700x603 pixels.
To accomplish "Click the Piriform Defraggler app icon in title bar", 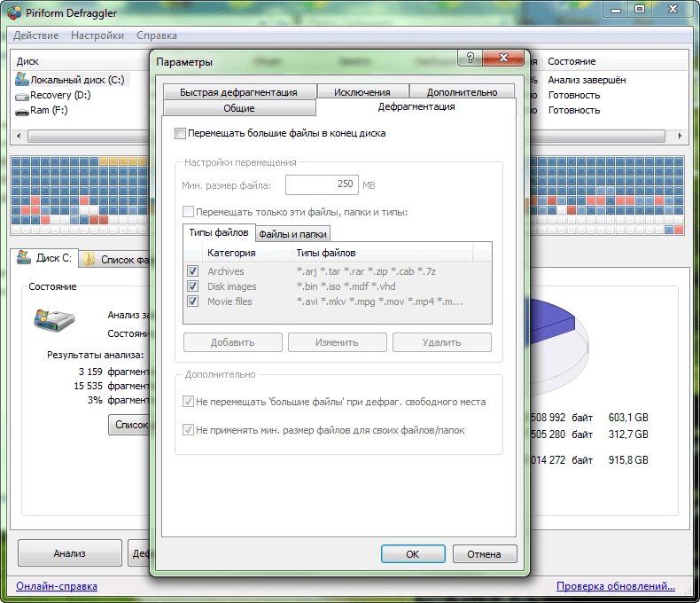I will click(14, 13).
